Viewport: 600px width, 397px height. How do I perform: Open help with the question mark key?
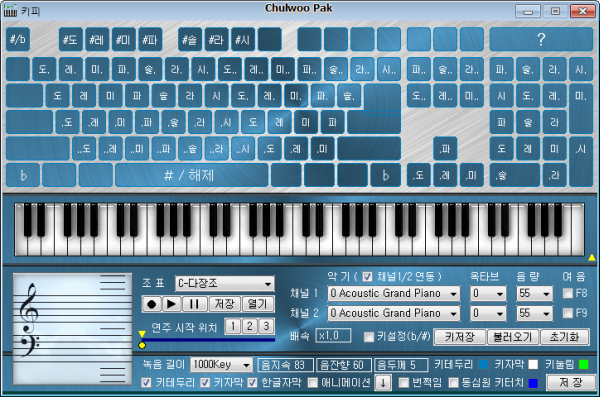541,39
